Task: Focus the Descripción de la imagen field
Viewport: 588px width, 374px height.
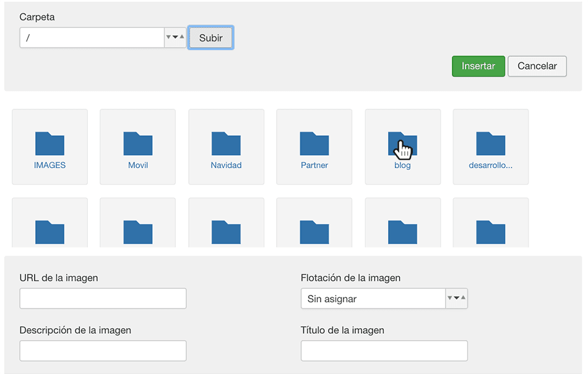Action: [x=103, y=351]
